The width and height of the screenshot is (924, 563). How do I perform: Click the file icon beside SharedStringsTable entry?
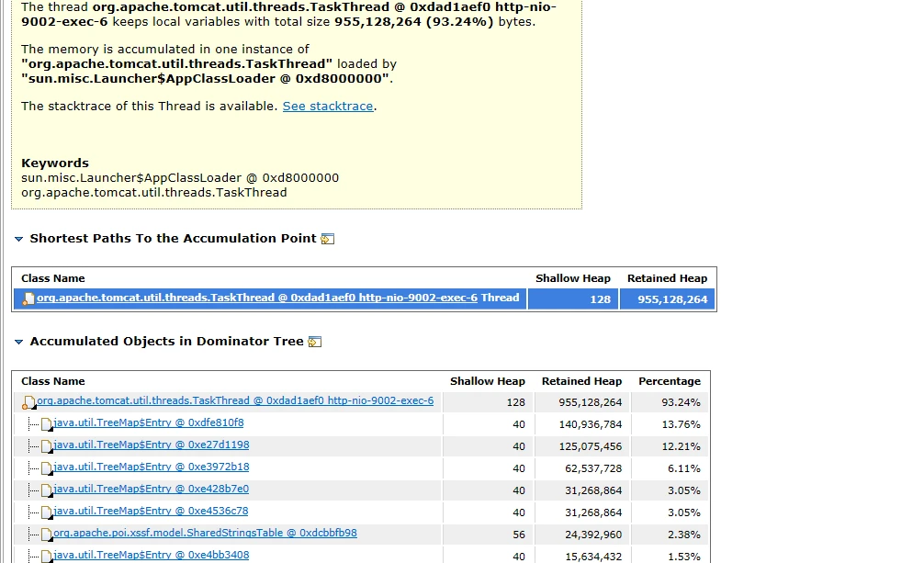click(x=46, y=535)
